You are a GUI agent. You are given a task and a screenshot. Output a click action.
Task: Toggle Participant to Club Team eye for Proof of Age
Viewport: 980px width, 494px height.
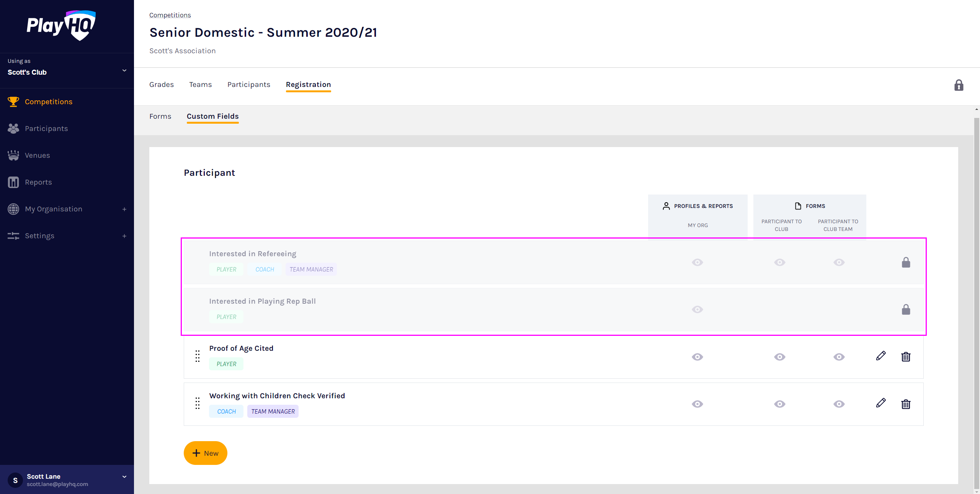pos(839,357)
